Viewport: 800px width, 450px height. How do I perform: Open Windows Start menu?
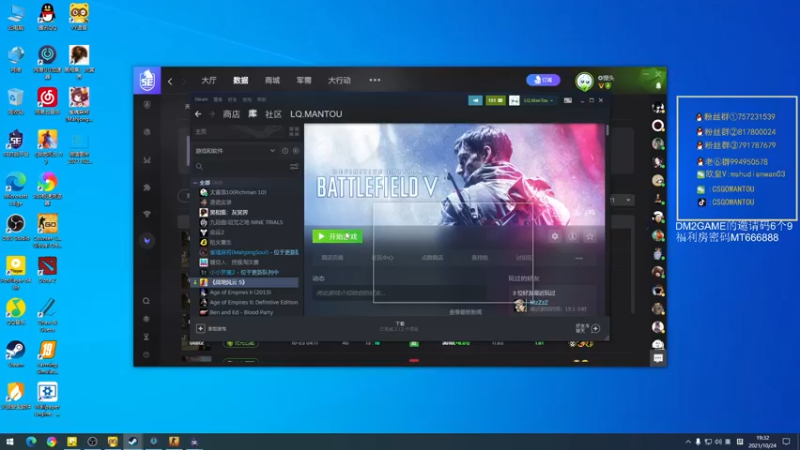10,441
